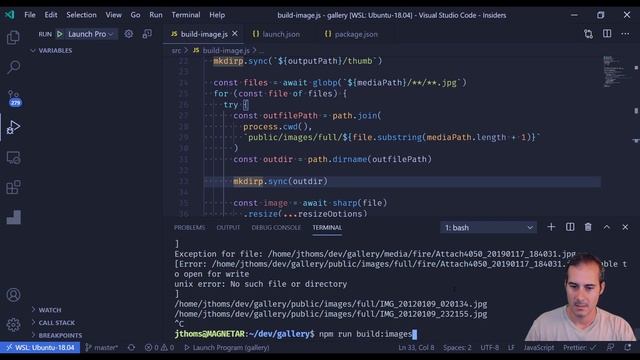Close the terminal panel

[x=625, y=227]
